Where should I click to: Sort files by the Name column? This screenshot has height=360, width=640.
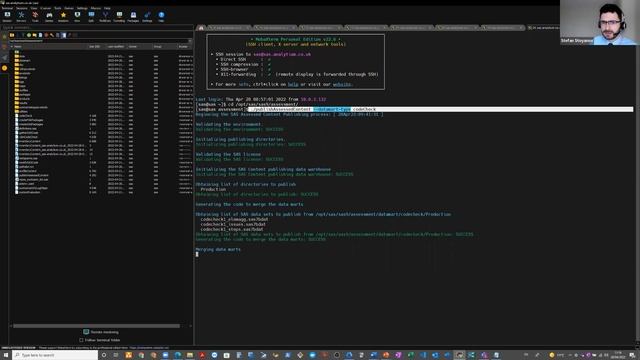49,47
